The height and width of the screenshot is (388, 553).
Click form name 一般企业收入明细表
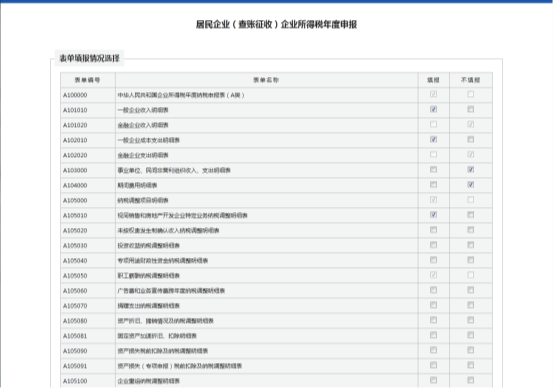click(143, 110)
